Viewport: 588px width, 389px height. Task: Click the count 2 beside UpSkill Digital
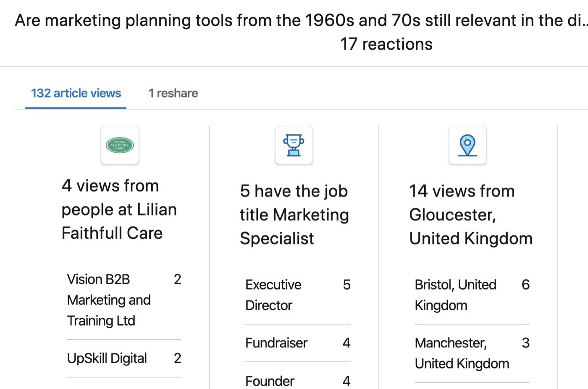point(177,358)
